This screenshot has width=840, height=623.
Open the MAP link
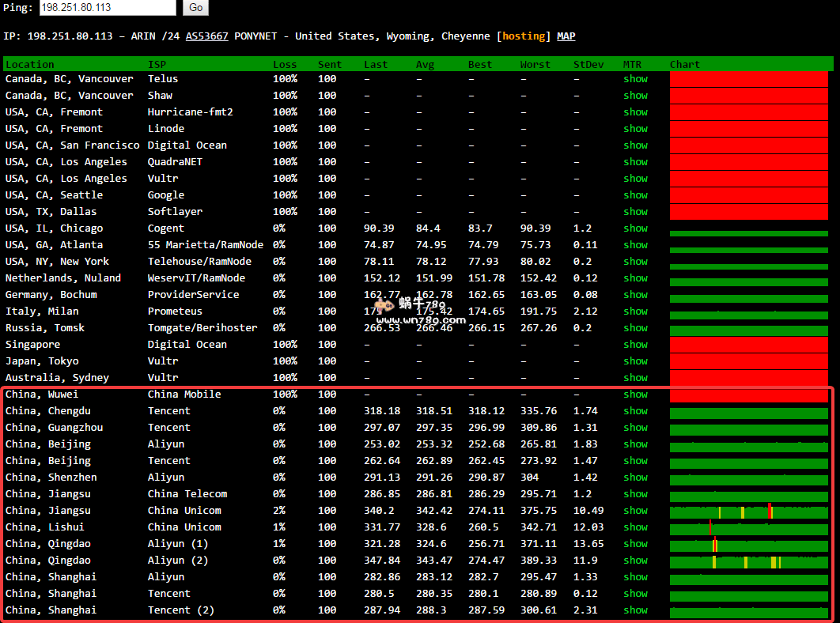[566, 36]
